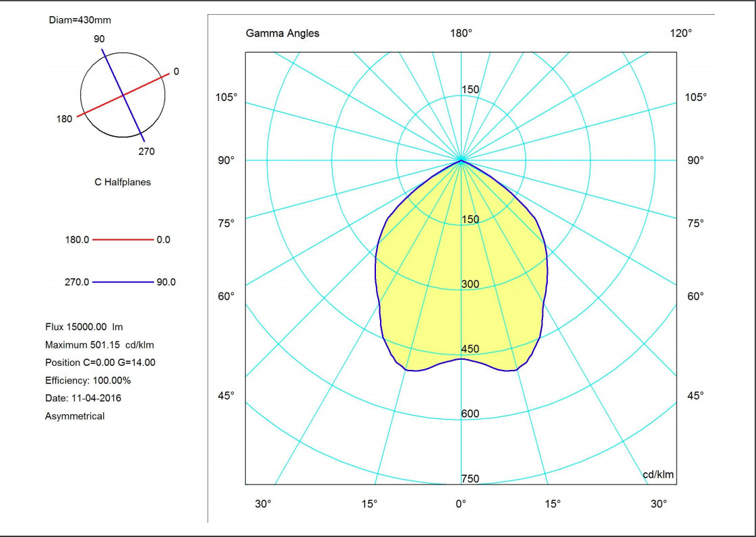Click the Asymmetrical label

pos(75,416)
